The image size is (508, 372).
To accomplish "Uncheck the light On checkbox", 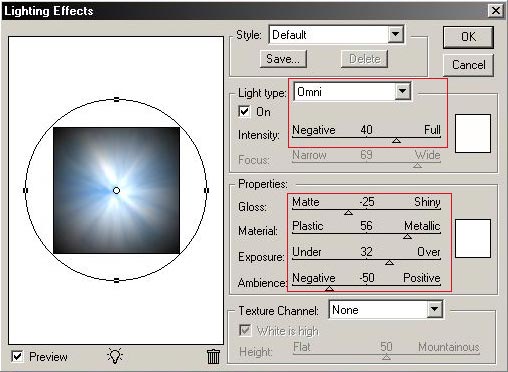I will click(x=244, y=112).
